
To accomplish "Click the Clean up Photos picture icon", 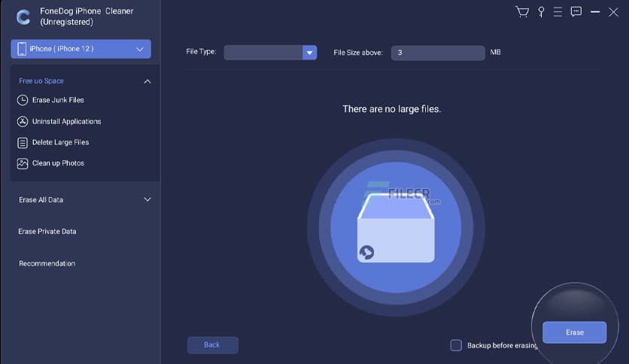I will (23, 163).
